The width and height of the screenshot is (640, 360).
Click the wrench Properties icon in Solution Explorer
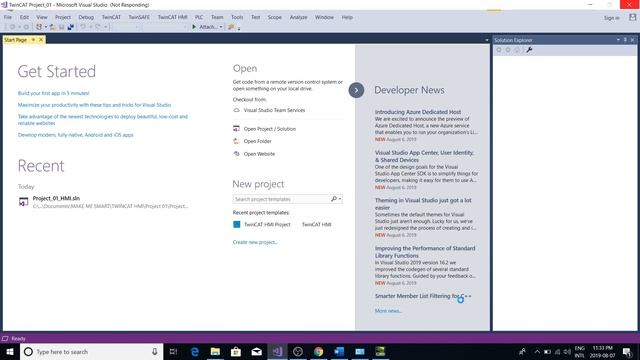click(x=529, y=50)
